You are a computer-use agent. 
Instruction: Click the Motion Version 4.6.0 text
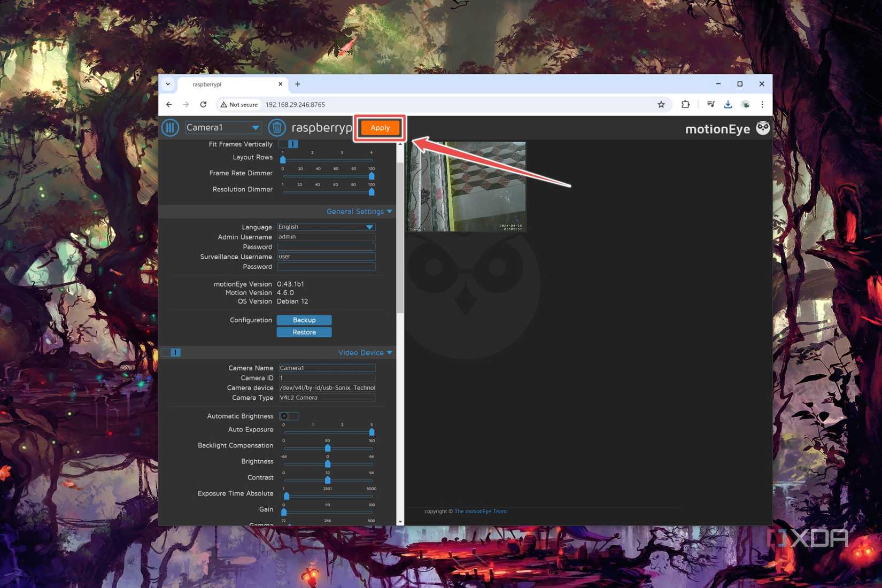point(285,293)
